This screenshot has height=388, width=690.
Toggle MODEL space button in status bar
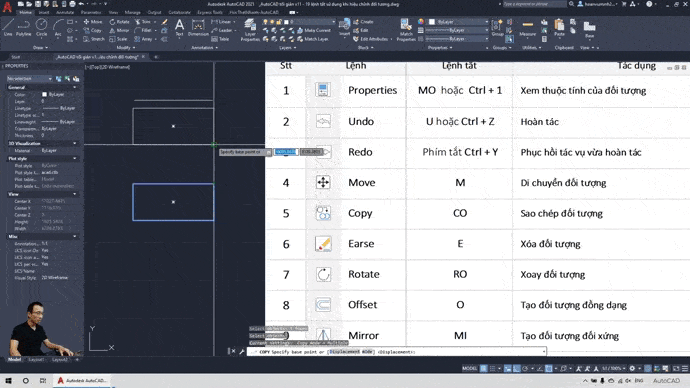(470, 369)
